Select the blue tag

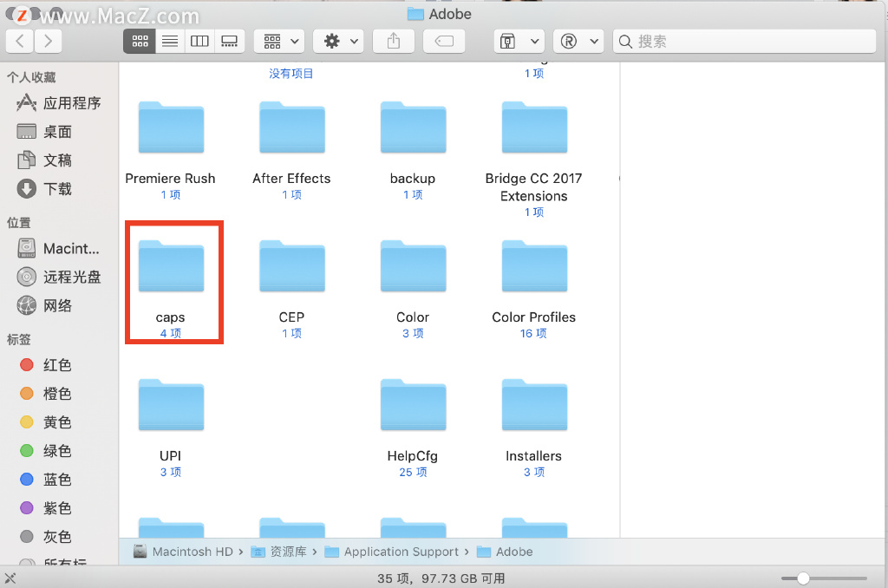click(x=46, y=480)
